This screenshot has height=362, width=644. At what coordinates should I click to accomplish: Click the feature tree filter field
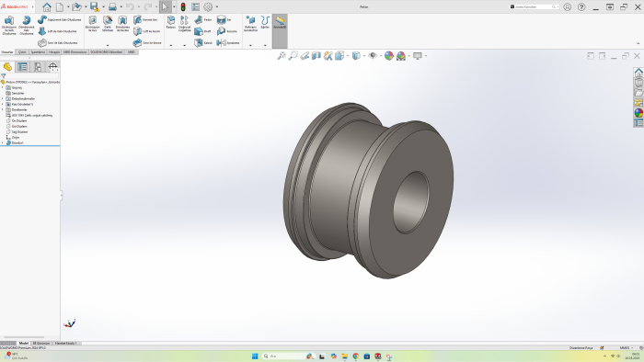coord(30,76)
